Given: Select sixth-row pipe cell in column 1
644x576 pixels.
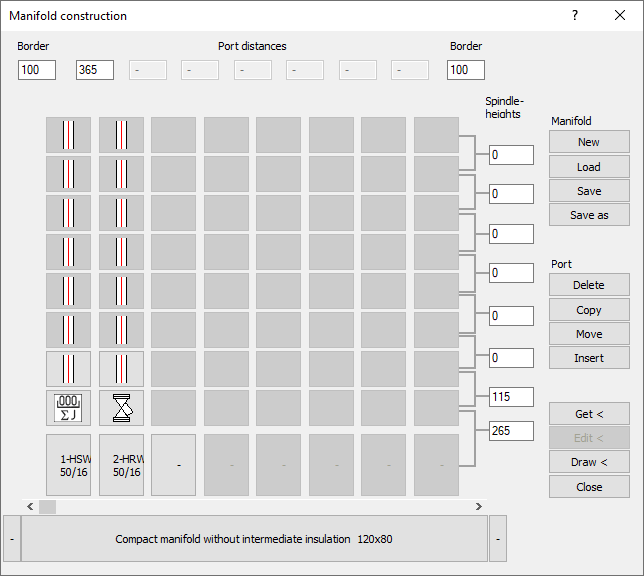Looking at the screenshot, I should [x=69, y=330].
